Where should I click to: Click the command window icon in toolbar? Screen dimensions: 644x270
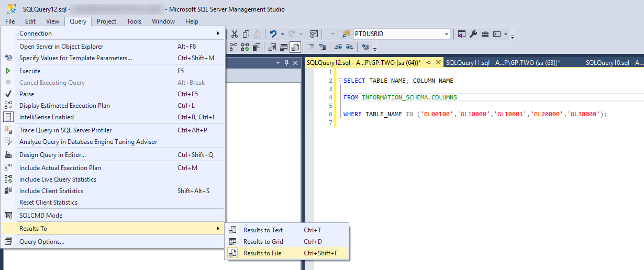point(497,34)
